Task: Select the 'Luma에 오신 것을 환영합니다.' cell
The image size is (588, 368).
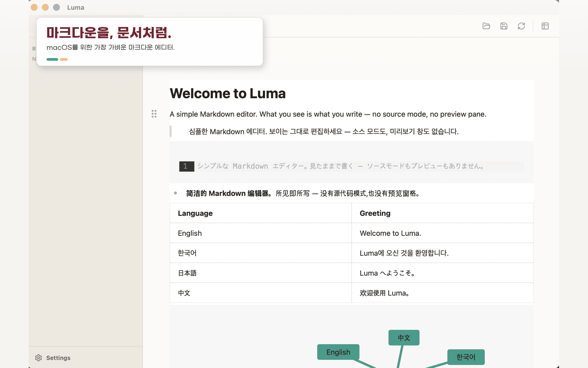Action: pyautogui.click(x=442, y=253)
